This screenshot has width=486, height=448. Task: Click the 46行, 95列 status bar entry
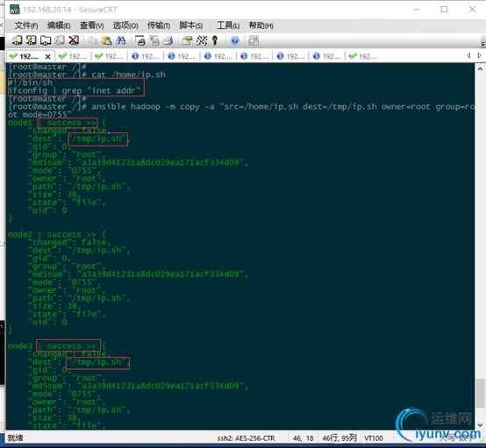coord(339,438)
